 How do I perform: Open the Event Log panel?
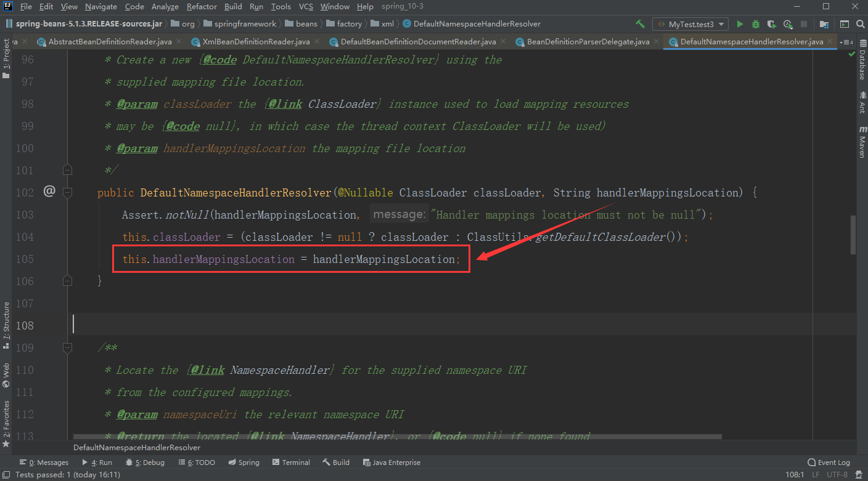(829, 463)
